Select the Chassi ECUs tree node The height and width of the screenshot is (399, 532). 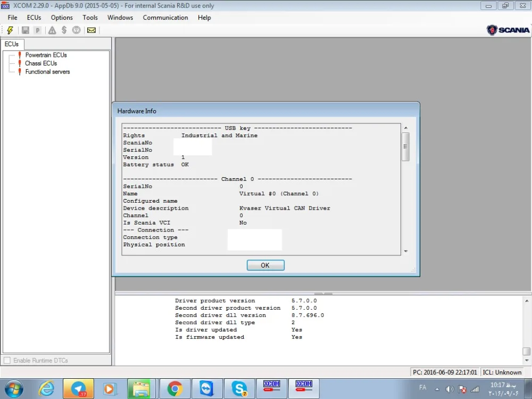click(41, 63)
